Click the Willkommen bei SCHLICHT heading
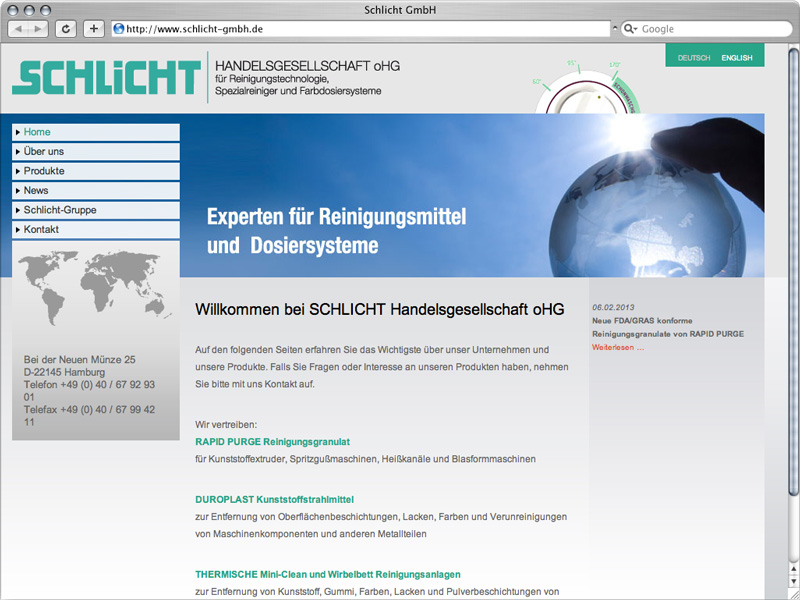The width and height of the screenshot is (800, 600). pyautogui.click(x=380, y=309)
